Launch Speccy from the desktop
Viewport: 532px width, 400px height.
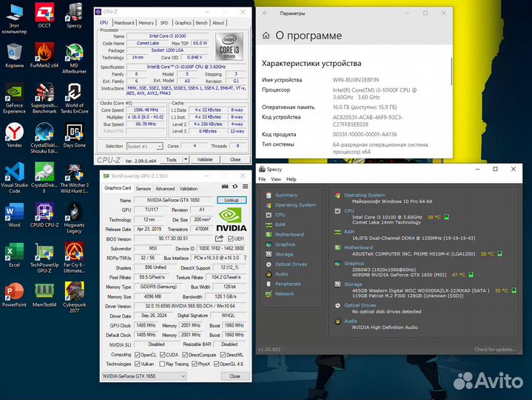[74, 16]
